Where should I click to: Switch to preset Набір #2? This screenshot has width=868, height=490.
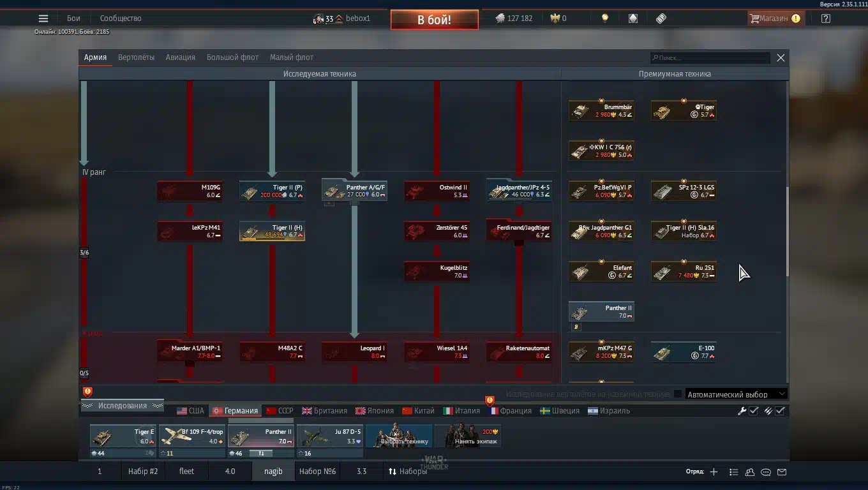142,471
